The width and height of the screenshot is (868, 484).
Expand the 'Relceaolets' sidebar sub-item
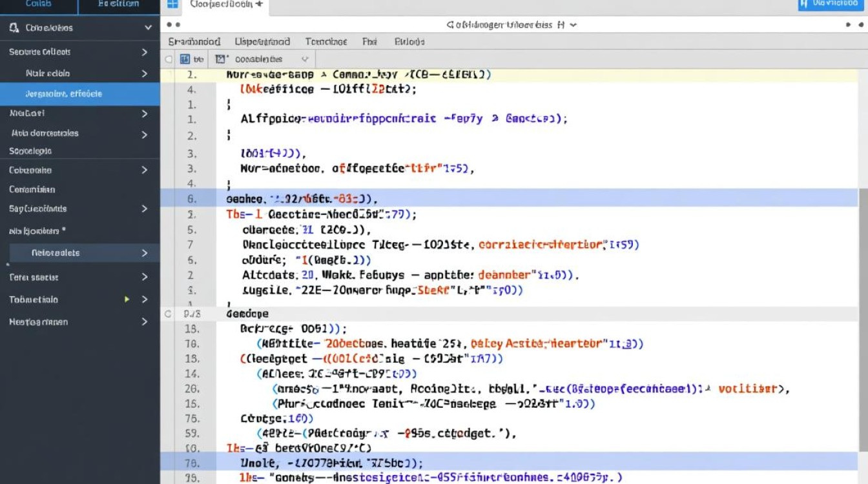tap(145, 253)
